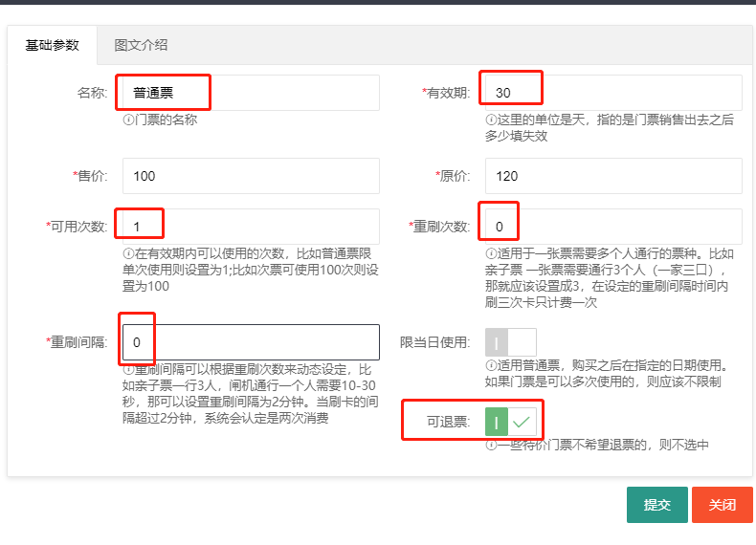Viewport: 756px width, 545px height.
Task: Click into the 重刷次数 input field
Action: pyautogui.click(x=613, y=227)
